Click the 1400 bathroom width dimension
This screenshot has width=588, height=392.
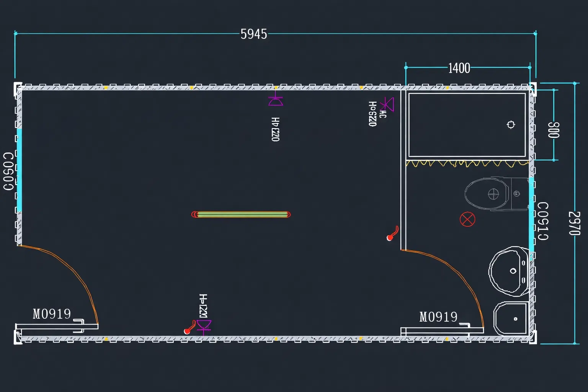tap(459, 69)
